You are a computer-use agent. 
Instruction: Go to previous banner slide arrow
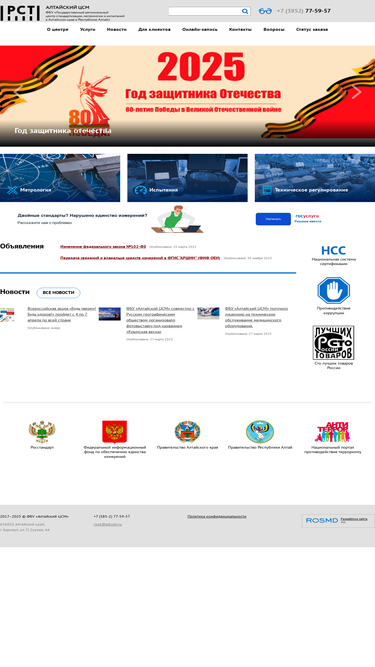pyautogui.click(x=18, y=91)
